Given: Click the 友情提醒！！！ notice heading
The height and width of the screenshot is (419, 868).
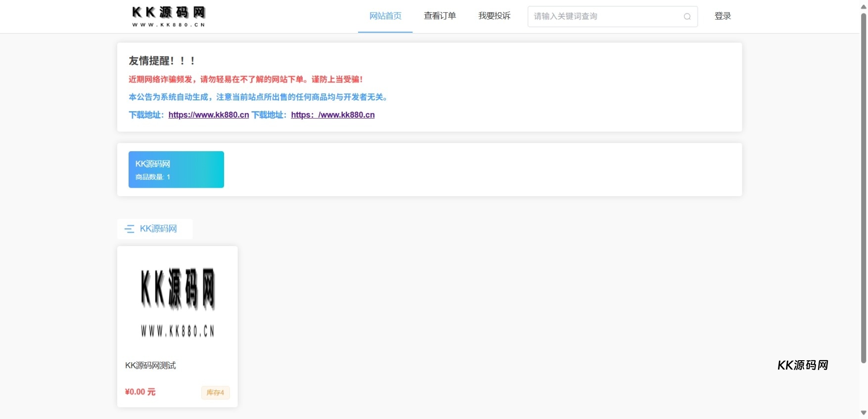Looking at the screenshot, I should (163, 61).
